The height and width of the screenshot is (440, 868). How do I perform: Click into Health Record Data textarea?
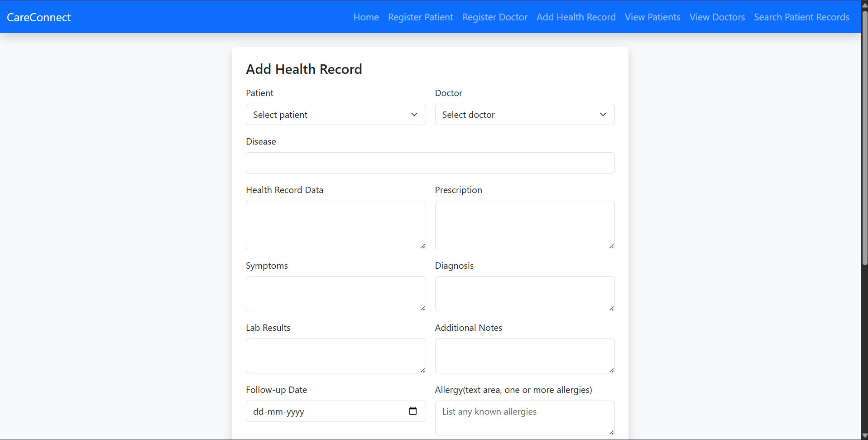click(x=336, y=225)
